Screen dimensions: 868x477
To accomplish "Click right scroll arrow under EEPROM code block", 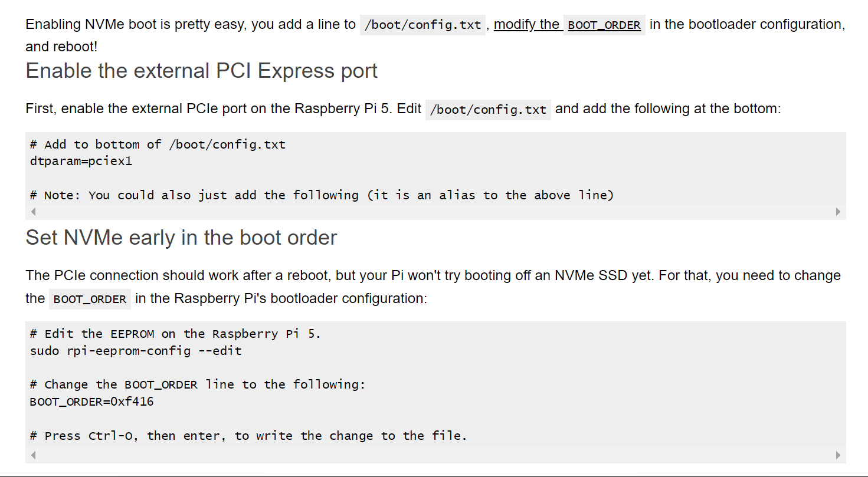I will pyautogui.click(x=838, y=455).
